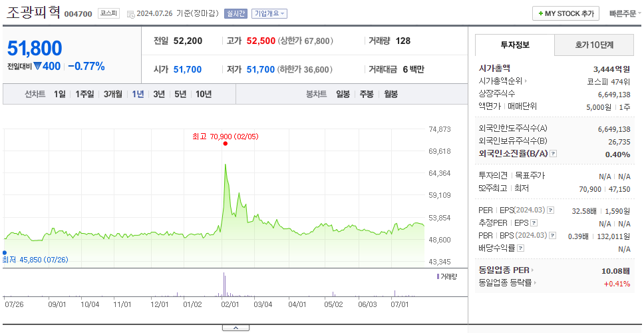Click the 시가총액 value 3,444억원
Viewport: 644px width, 333px height.
pos(611,69)
